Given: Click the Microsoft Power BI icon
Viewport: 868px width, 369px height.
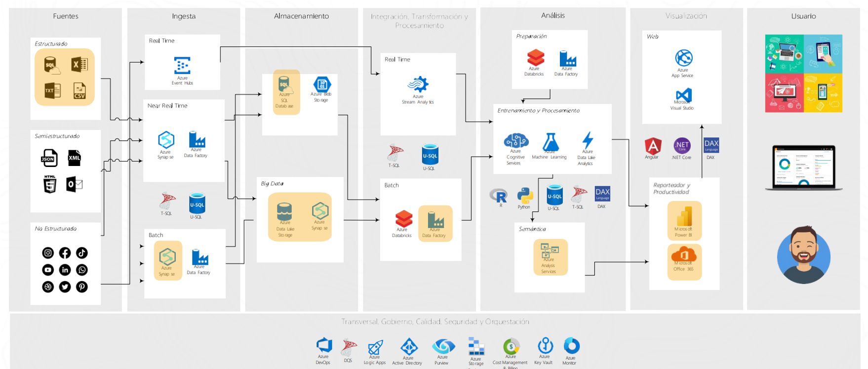Looking at the screenshot, I should (684, 216).
